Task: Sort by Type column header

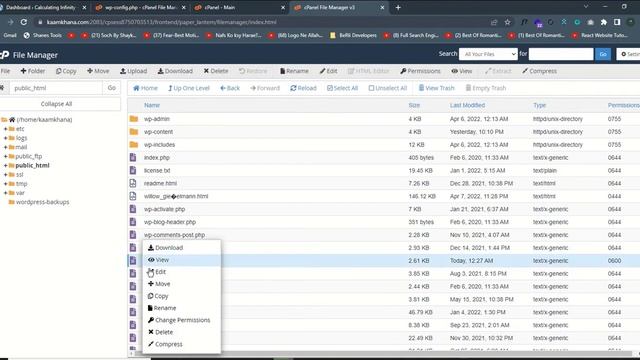Action: [x=539, y=105]
